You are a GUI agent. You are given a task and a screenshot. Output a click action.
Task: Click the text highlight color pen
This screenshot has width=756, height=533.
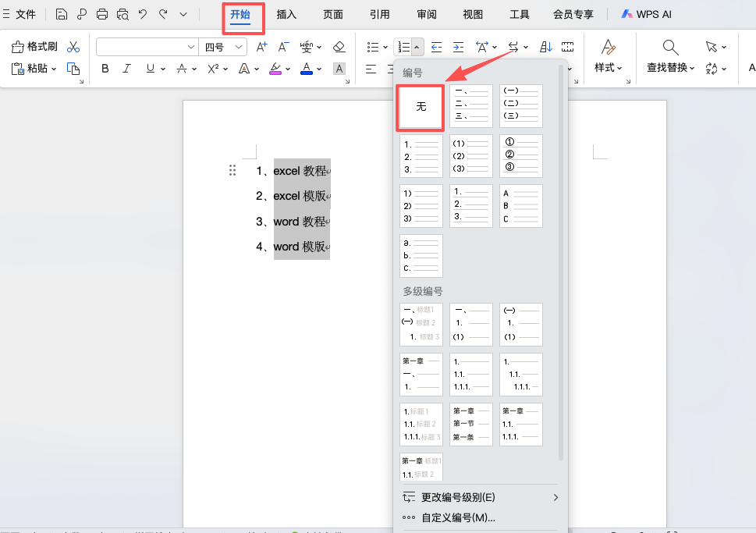[275, 69]
